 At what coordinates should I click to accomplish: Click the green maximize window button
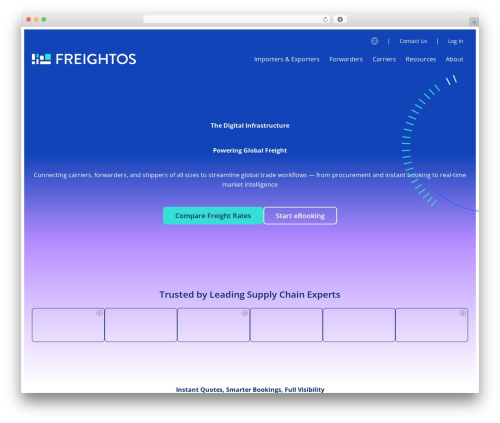tap(44, 19)
